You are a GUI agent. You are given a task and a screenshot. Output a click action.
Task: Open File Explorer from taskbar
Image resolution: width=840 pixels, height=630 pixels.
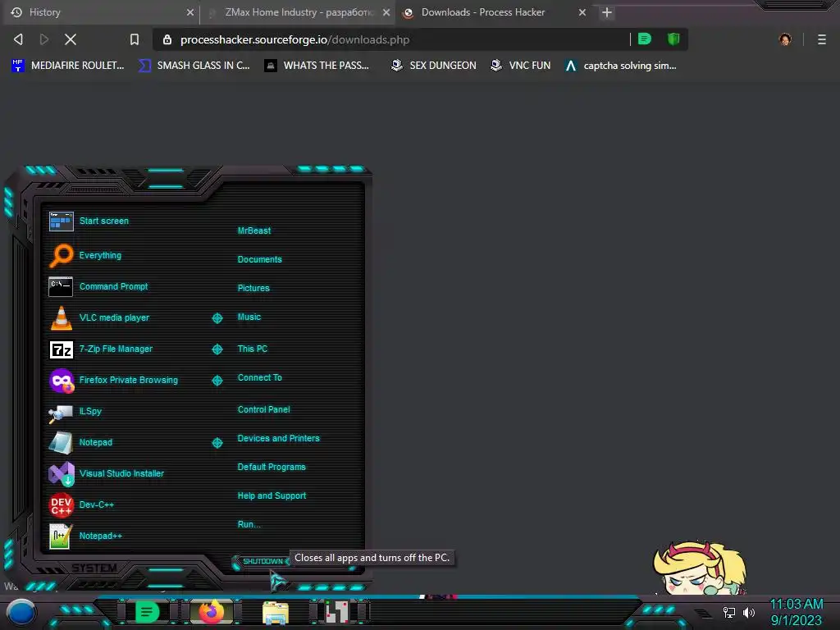coord(276,612)
